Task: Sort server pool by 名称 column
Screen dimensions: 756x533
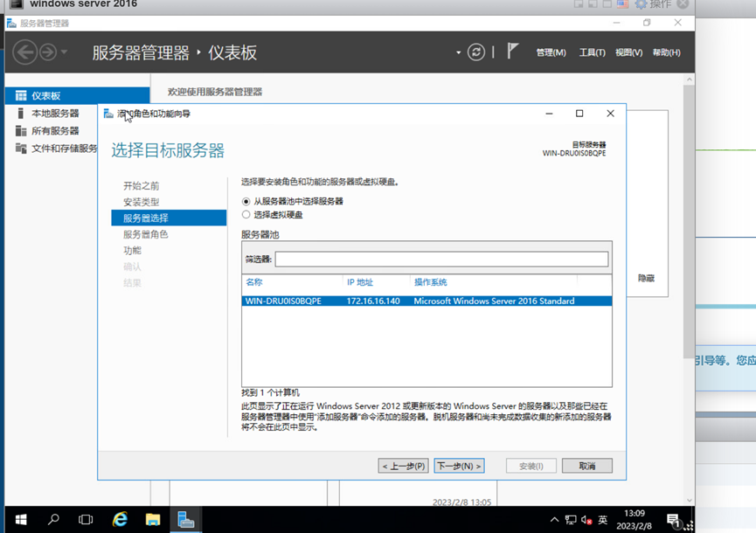Action: click(254, 282)
